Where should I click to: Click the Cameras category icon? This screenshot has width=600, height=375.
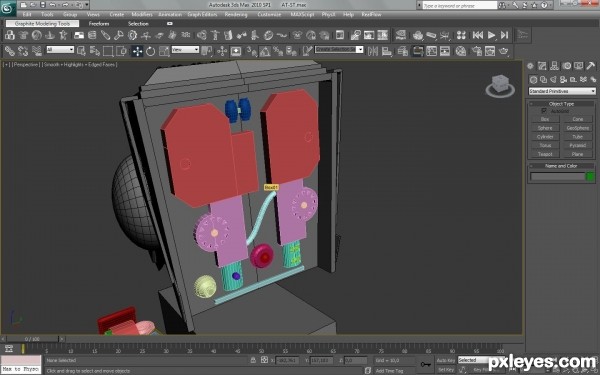click(563, 79)
